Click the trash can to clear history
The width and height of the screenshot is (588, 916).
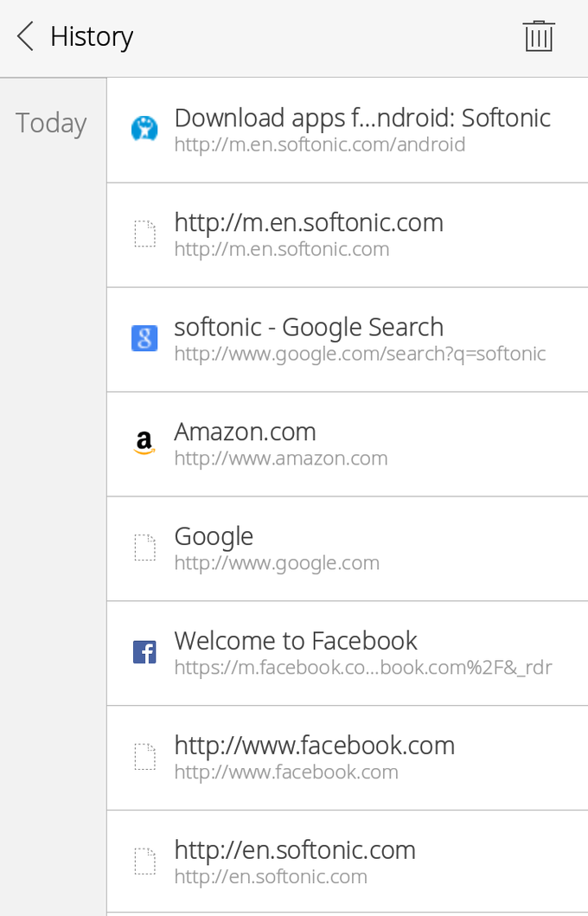click(x=538, y=36)
